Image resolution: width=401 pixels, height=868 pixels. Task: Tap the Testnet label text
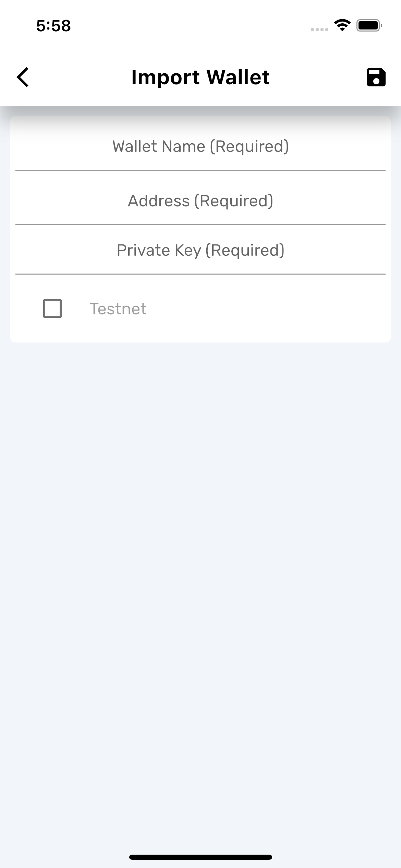(118, 309)
